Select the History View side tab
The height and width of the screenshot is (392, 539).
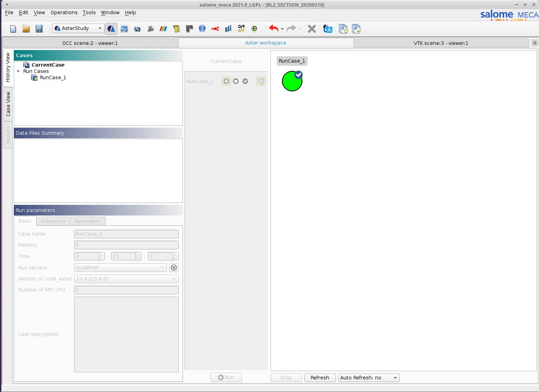pos(8,67)
